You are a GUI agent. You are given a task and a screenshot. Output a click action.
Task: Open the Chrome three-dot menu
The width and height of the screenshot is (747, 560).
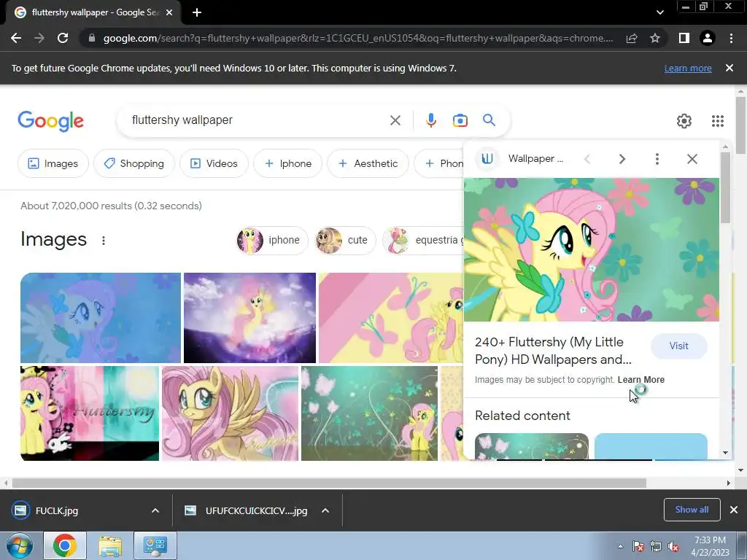coord(731,38)
